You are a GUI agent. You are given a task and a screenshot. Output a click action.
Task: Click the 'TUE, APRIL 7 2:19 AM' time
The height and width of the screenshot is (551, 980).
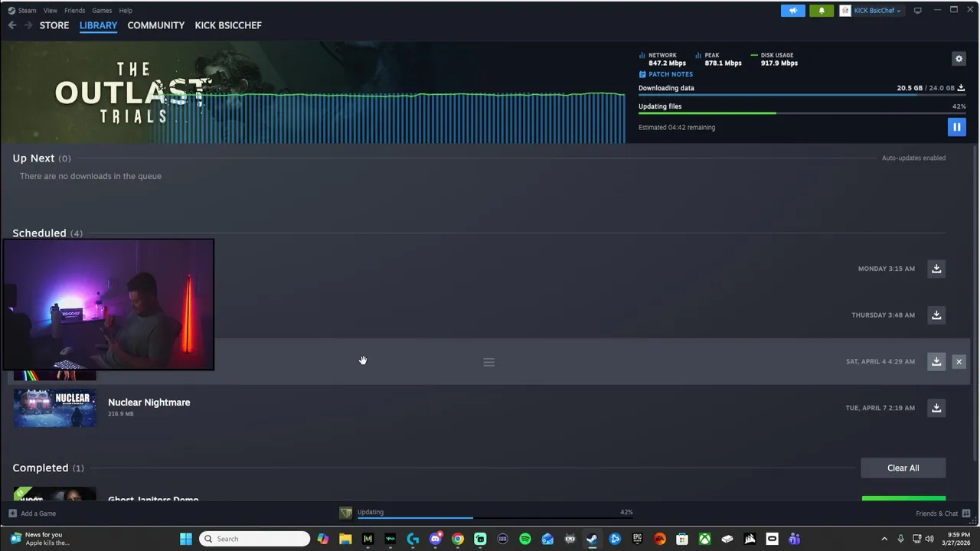(x=880, y=408)
